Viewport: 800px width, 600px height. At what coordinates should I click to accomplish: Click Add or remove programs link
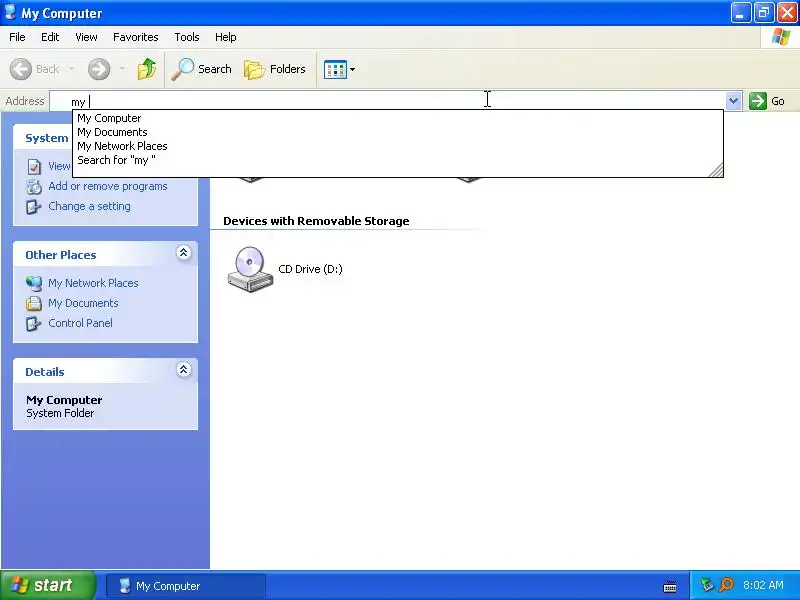(108, 186)
